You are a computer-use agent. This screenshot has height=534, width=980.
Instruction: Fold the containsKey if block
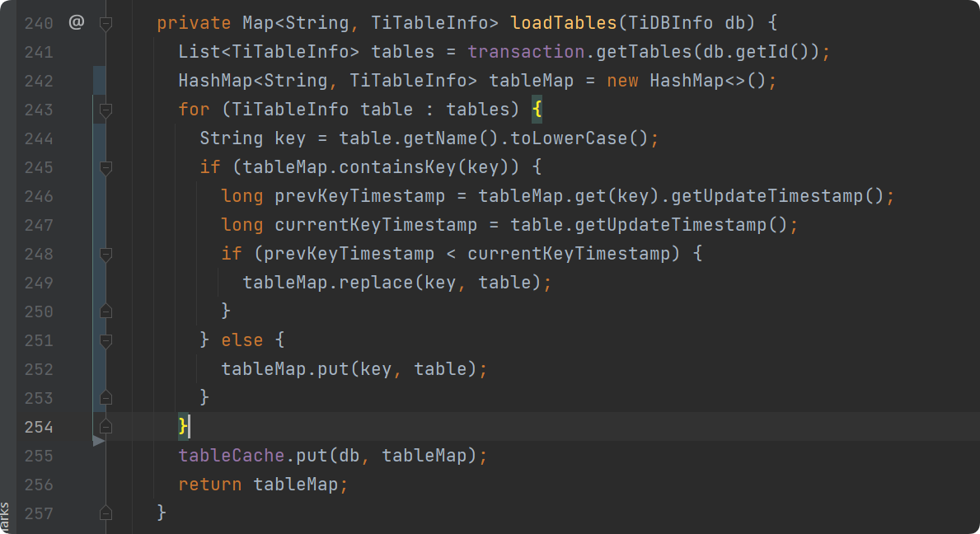pyautogui.click(x=106, y=167)
